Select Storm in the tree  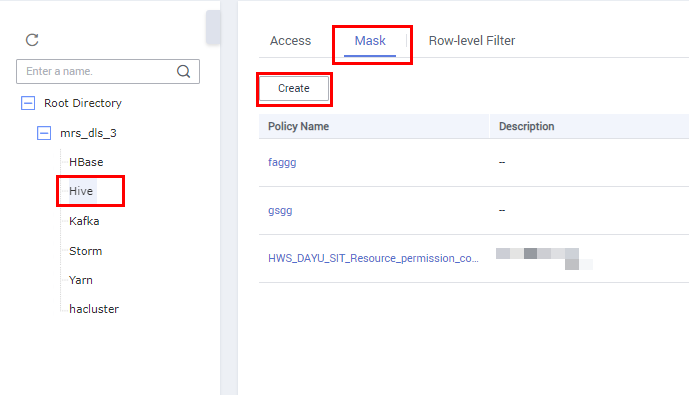click(85, 251)
